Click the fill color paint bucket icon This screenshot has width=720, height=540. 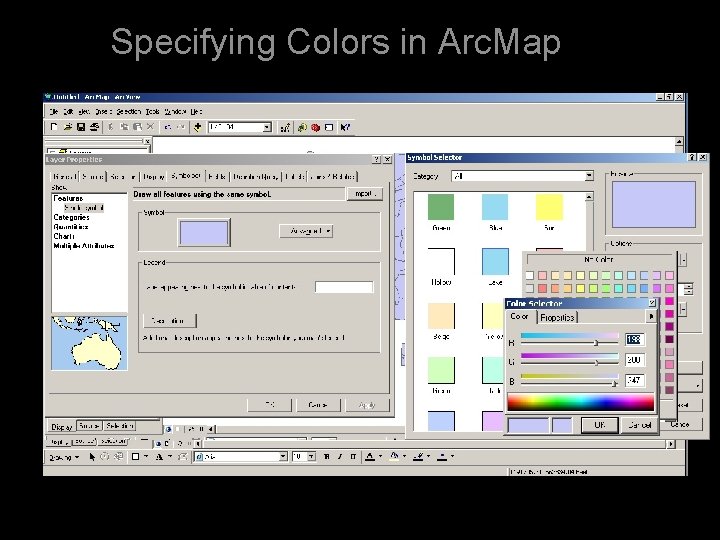(394, 456)
